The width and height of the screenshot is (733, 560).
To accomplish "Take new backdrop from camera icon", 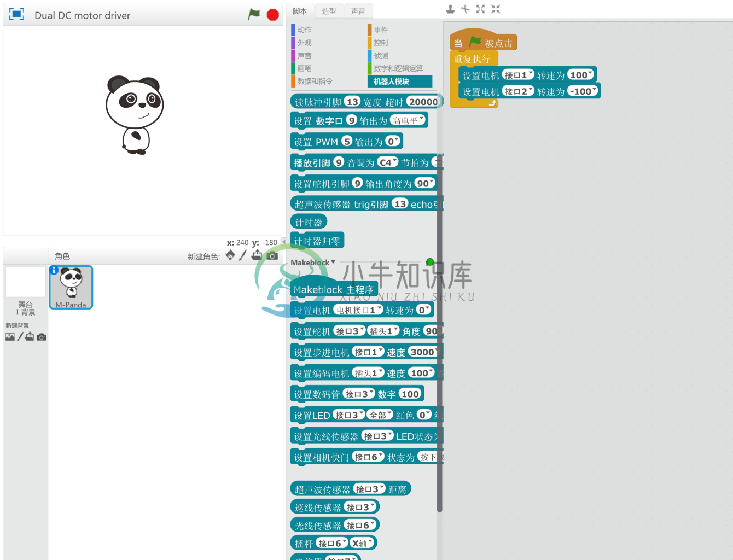I will 42,337.
